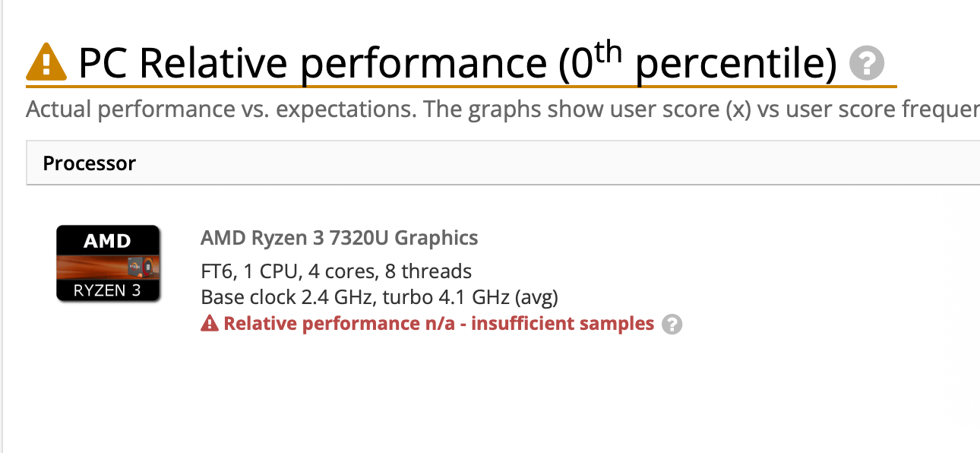980x453 pixels.
Task: Toggle the relative performance warning explanation
Action: (672, 325)
